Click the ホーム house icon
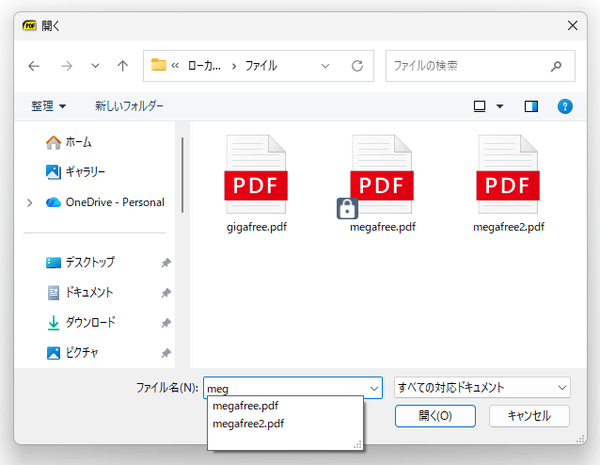The height and width of the screenshot is (465, 600). 53,142
